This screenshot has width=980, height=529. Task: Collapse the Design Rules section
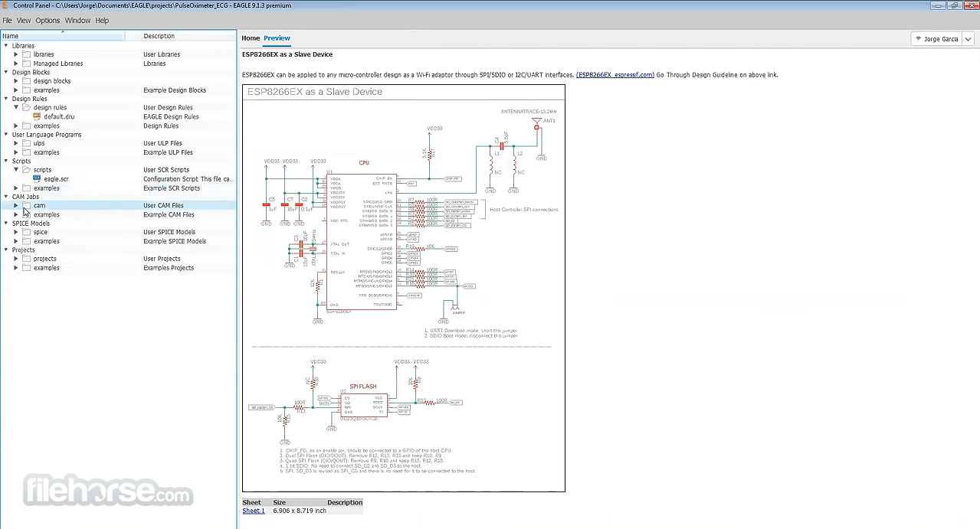point(6,99)
